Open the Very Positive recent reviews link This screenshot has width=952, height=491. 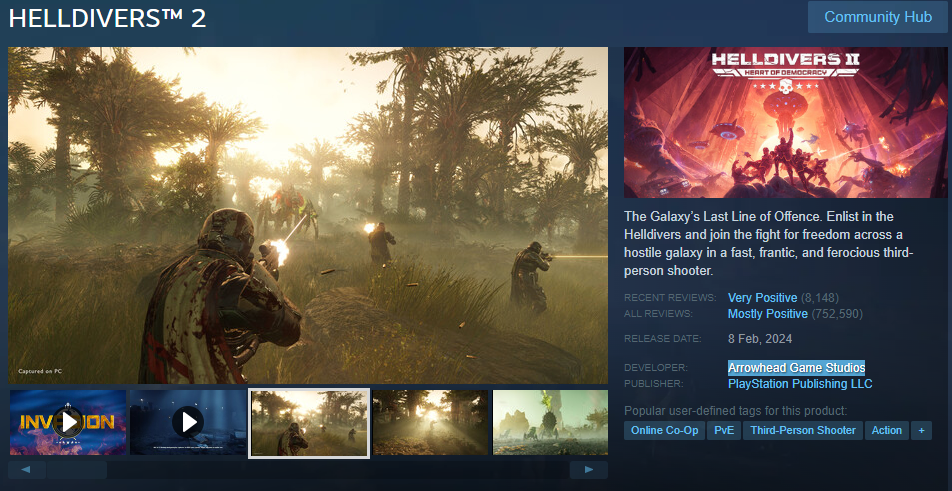pos(762,298)
